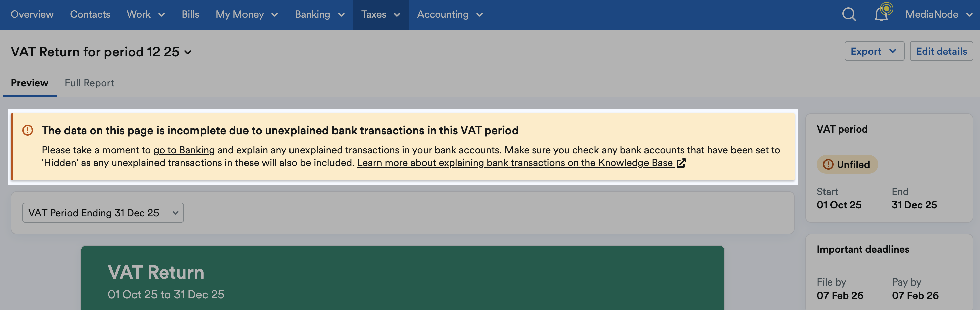980x310 pixels.
Task: Select the Preview tab
Action: point(30,83)
